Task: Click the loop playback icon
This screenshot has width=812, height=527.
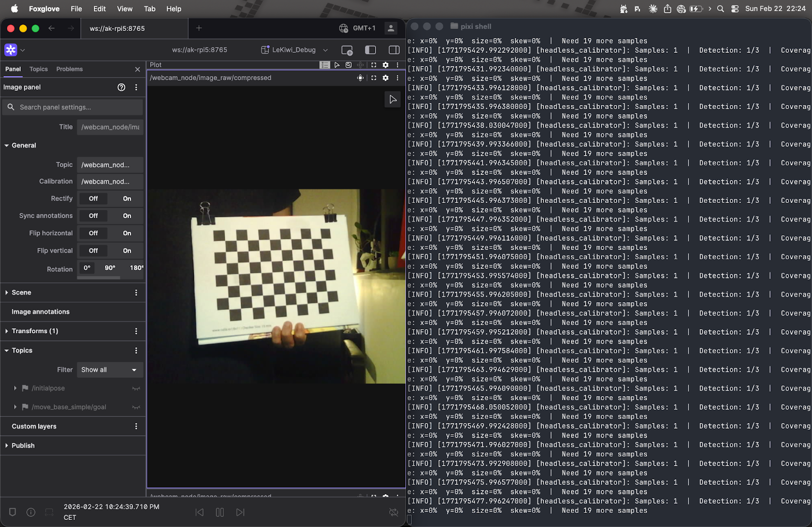Action: coord(393,512)
